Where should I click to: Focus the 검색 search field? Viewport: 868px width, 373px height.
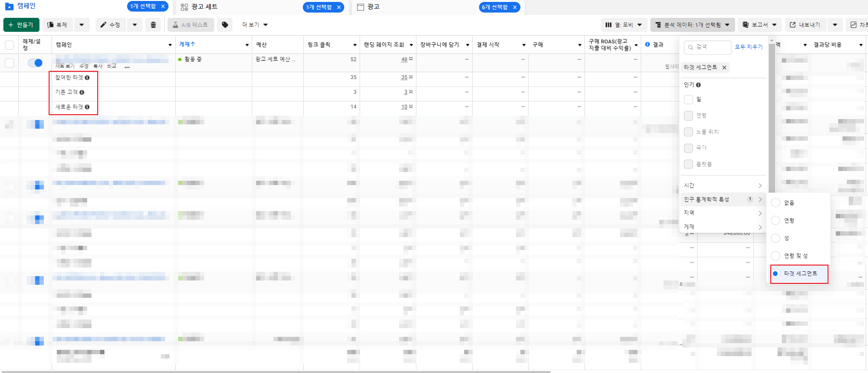point(707,47)
